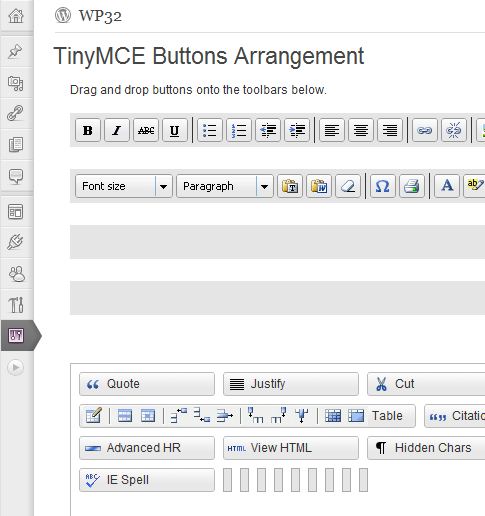Select the Strikethrough ABC button

pyautogui.click(x=146, y=130)
